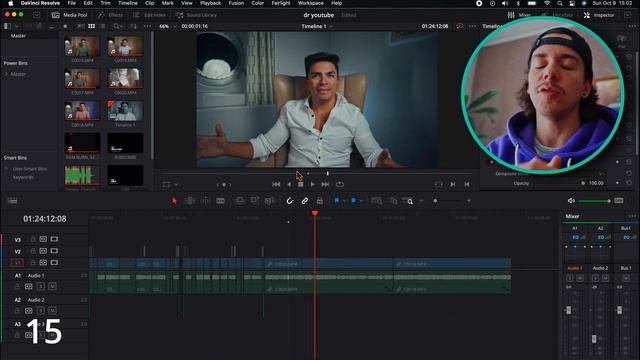Toggle Loop playback in the viewer
The image size is (640, 360).
click(340, 184)
